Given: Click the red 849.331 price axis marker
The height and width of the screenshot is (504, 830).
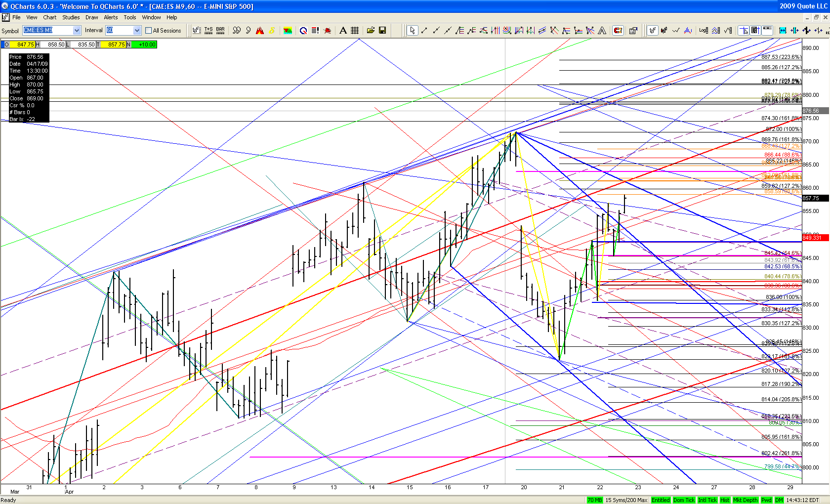Looking at the screenshot, I should (x=815, y=238).
